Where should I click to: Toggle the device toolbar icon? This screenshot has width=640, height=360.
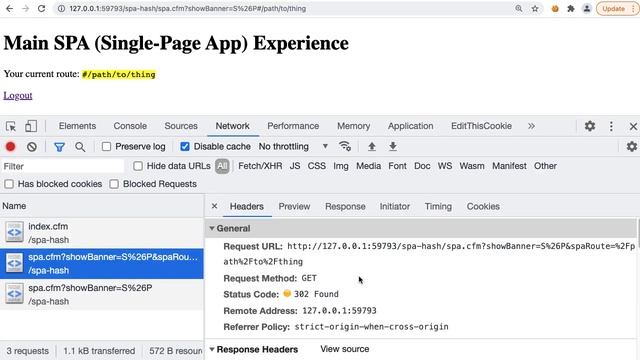tap(31, 126)
